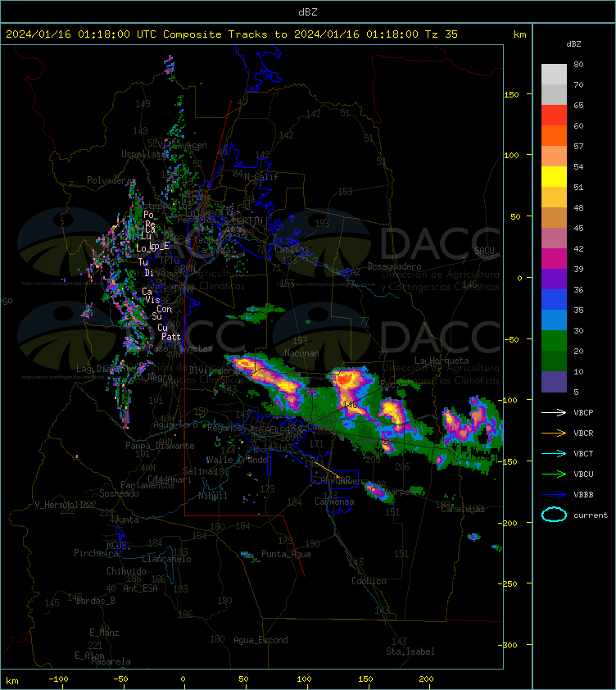The height and width of the screenshot is (690, 616).
Task: Click the green VBCU arrow in legend
Action: 554,474
